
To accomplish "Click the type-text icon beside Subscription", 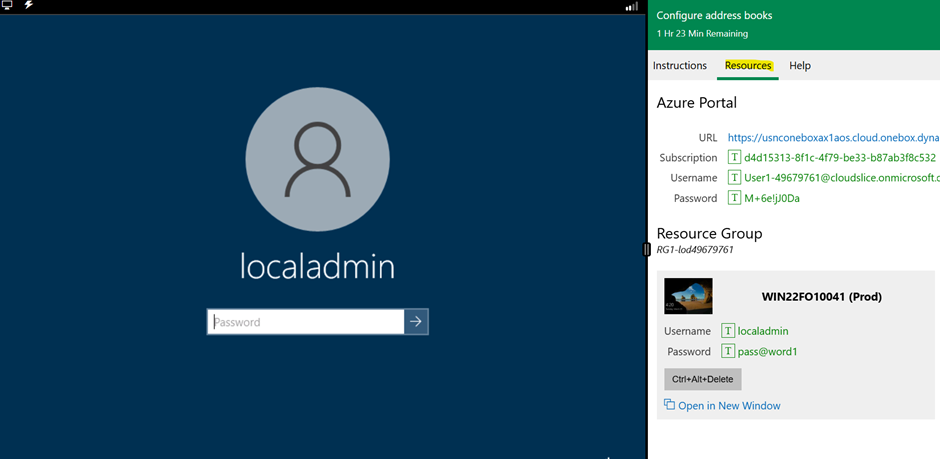I will [x=734, y=158].
